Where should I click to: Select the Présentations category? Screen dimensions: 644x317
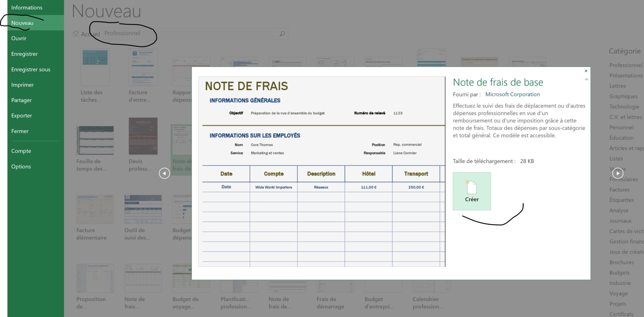[x=626, y=75]
